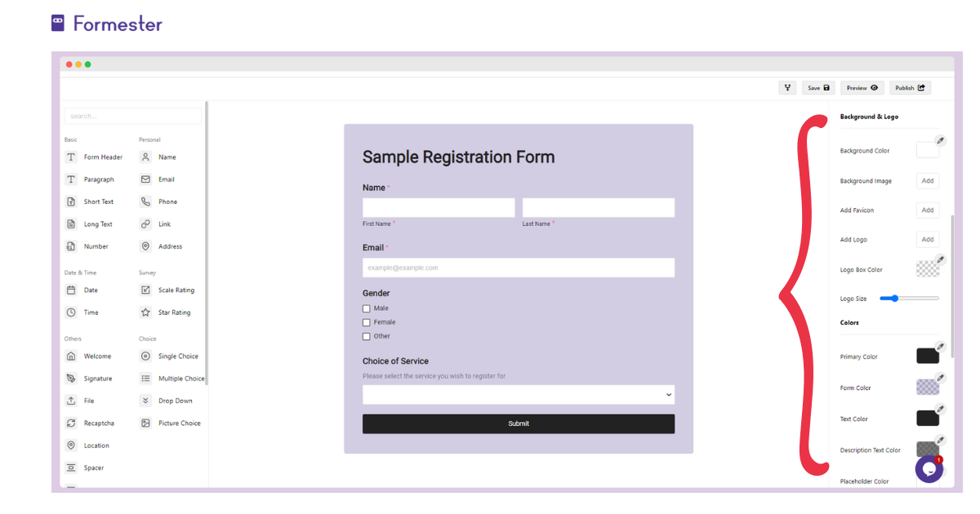Image resolution: width=980 pixels, height=514 pixels.
Task: Adjust the Logo Size slider
Action: (x=895, y=299)
